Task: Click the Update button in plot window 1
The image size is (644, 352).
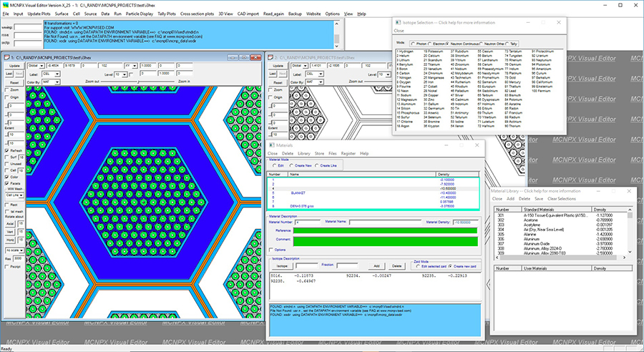Action: click(14, 66)
